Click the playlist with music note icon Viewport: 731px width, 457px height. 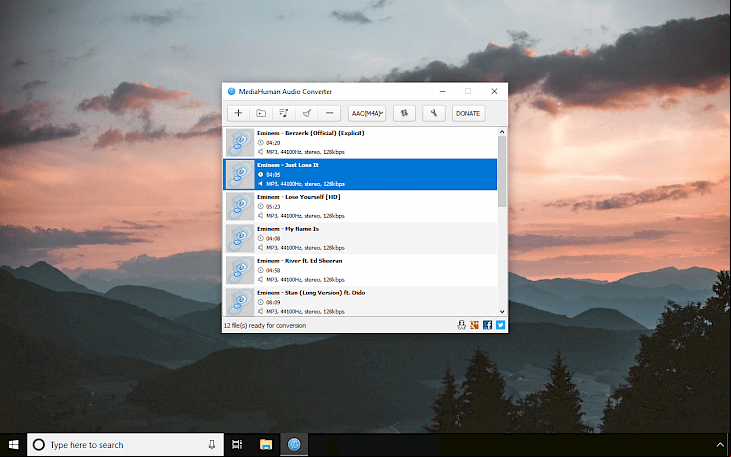click(x=284, y=113)
